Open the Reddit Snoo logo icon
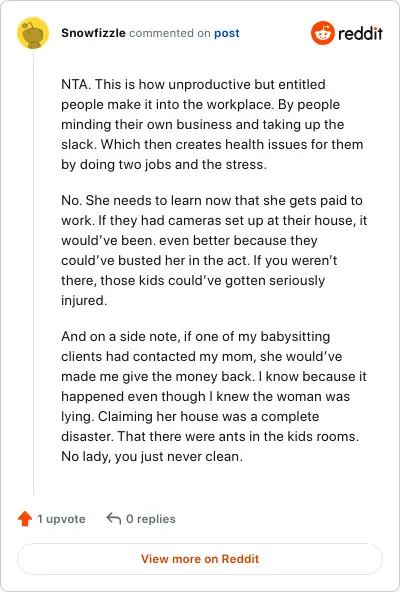The width and height of the screenshot is (400, 592). point(323,33)
